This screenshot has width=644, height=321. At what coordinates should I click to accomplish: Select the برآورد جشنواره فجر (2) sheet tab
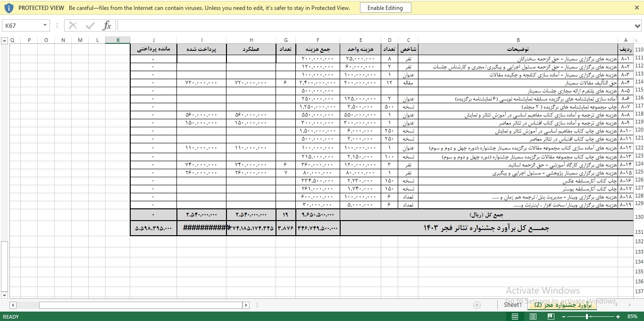pyautogui.click(x=562, y=305)
